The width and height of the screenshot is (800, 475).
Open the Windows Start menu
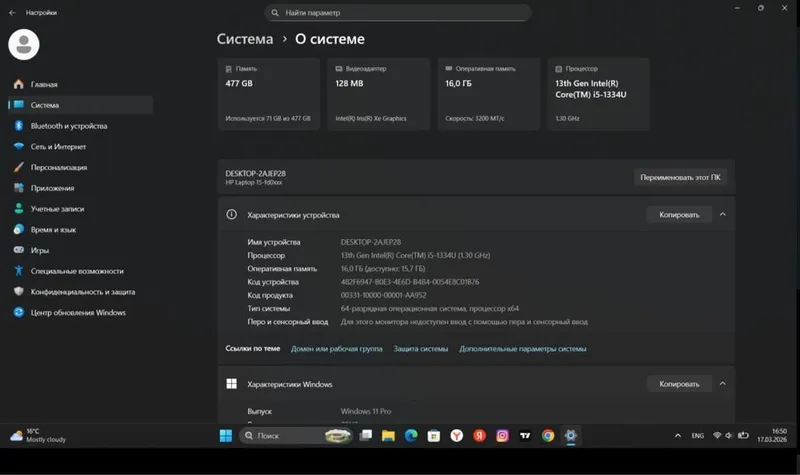coord(226,436)
